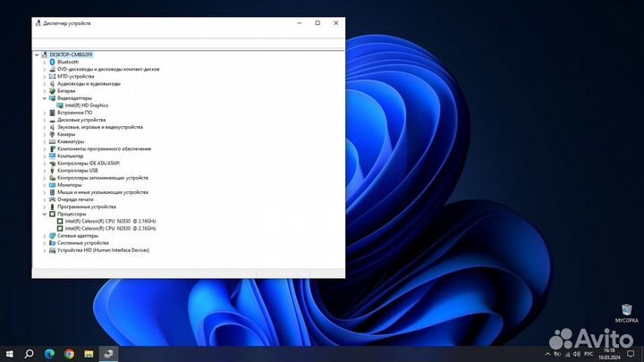
Task: Expand the Встроенное ПО node
Action: coord(45,113)
